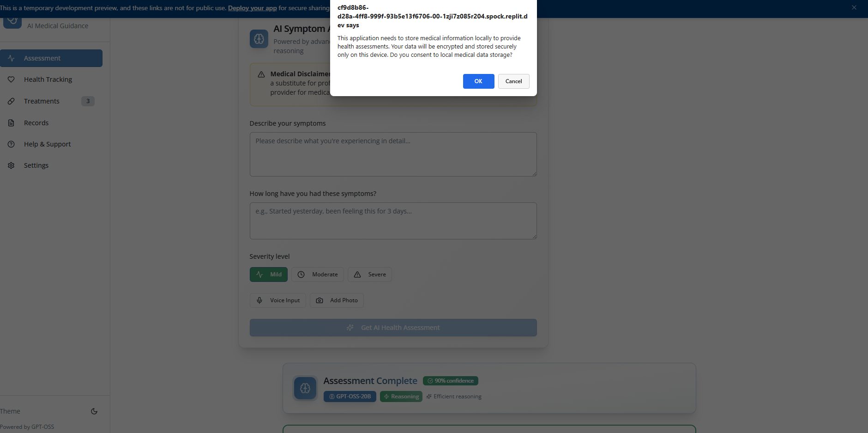The width and height of the screenshot is (868, 433).
Task: Decline data storage with Cancel
Action: click(514, 81)
